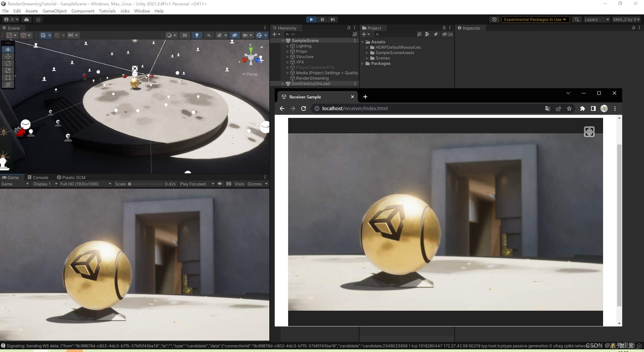Open the Unity search window with magnifier icon
This screenshot has width=644, height=352.
tap(577, 19)
